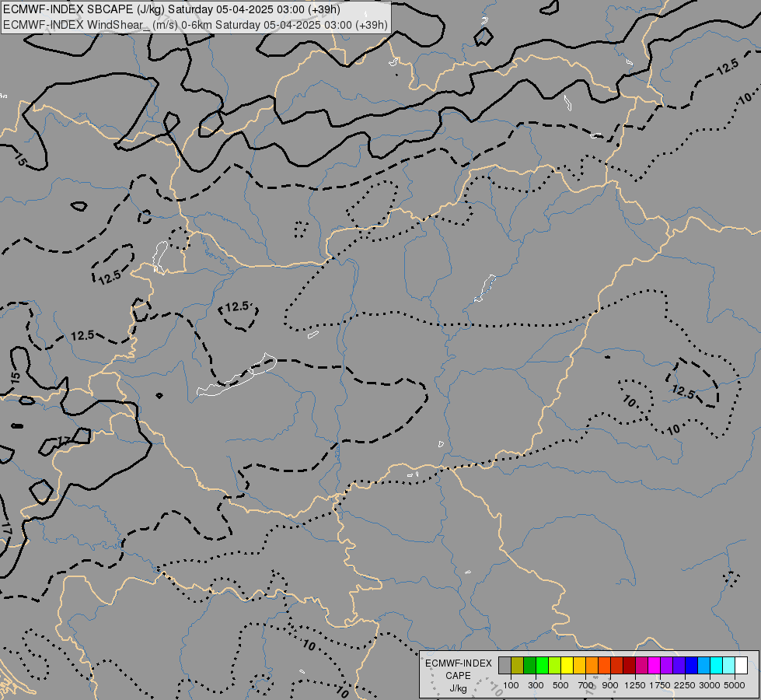This screenshot has width=761, height=700.
Task: Select the dark maroon legend swatch
Action: [x=629, y=666]
